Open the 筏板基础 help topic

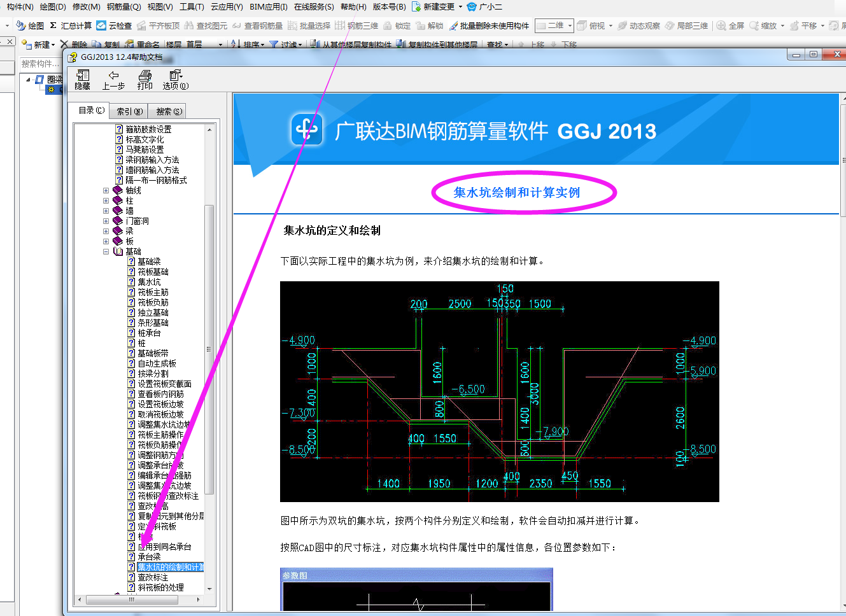[x=153, y=272]
